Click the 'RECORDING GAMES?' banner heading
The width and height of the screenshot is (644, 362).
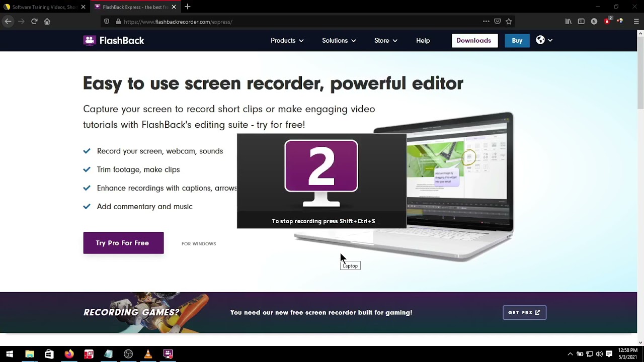click(x=131, y=312)
